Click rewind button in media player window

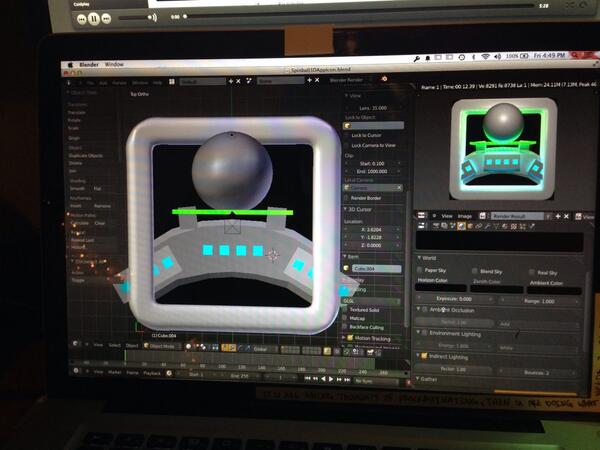(x=81, y=19)
